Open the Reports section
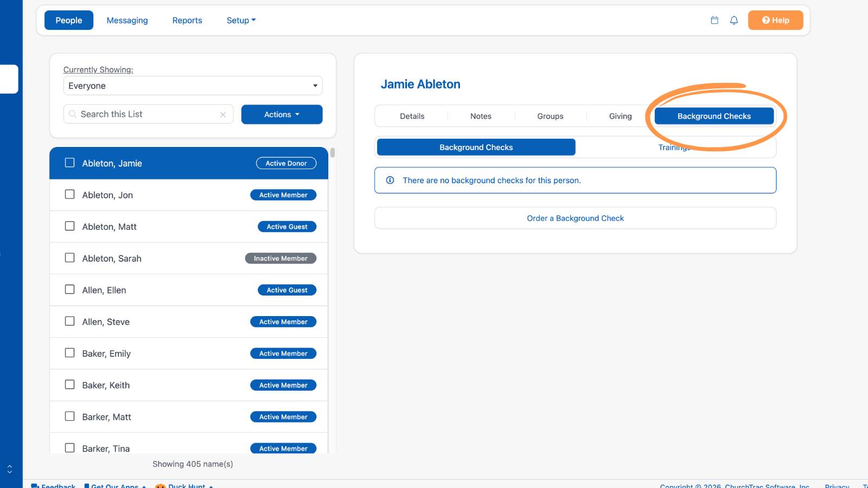868x488 pixels. [x=187, y=20]
